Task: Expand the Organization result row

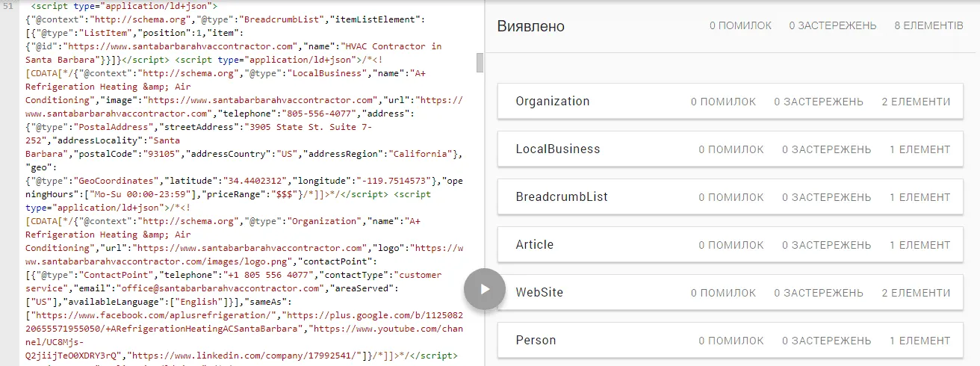Action: click(x=730, y=101)
